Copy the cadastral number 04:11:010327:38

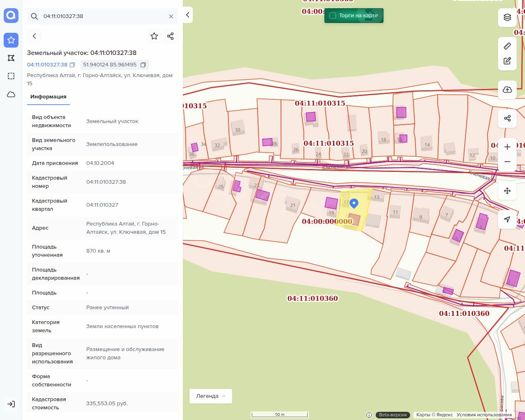(x=72, y=65)
